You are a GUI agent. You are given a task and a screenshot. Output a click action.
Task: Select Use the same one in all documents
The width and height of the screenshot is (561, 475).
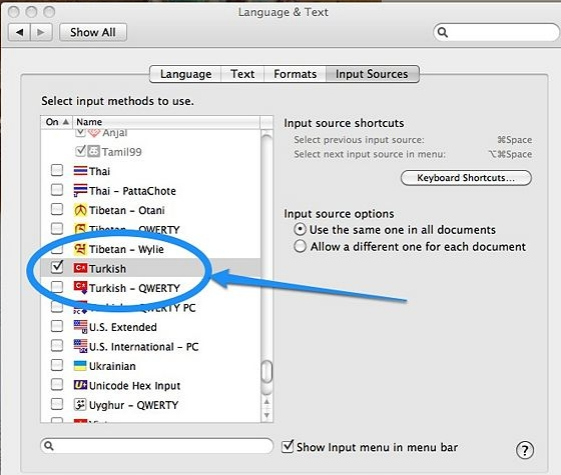pyautogui.click(x=300, y=229)
